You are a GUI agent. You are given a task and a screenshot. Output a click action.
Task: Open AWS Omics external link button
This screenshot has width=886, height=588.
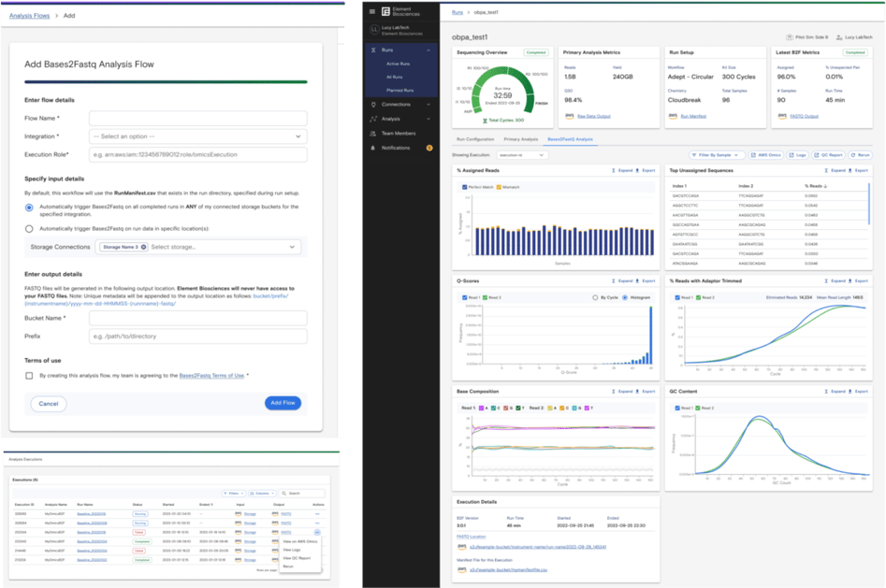pyautogui.click(x=767, y=154)
